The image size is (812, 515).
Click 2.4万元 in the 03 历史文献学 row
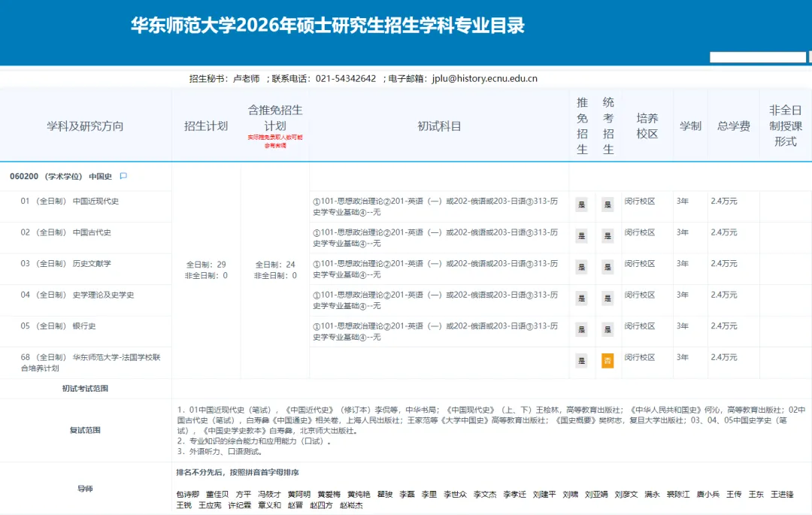pyautogui.click(x=724, y=263)
